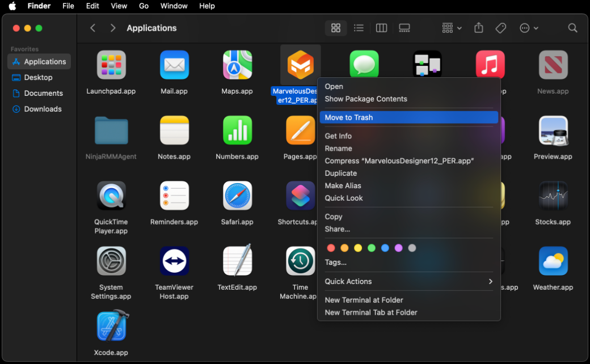Select the Pages.app icon

pyautogui.click(x=300, y=130)
